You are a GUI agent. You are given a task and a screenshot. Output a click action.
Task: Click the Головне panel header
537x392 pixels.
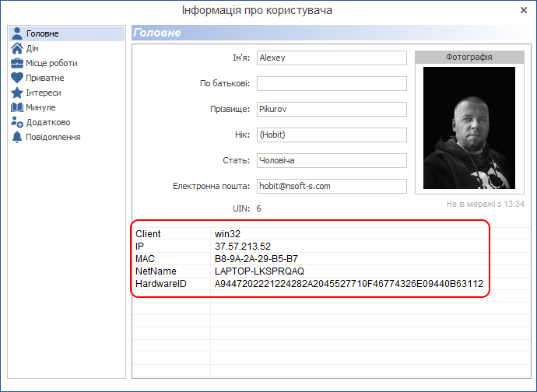pos(332,33)
